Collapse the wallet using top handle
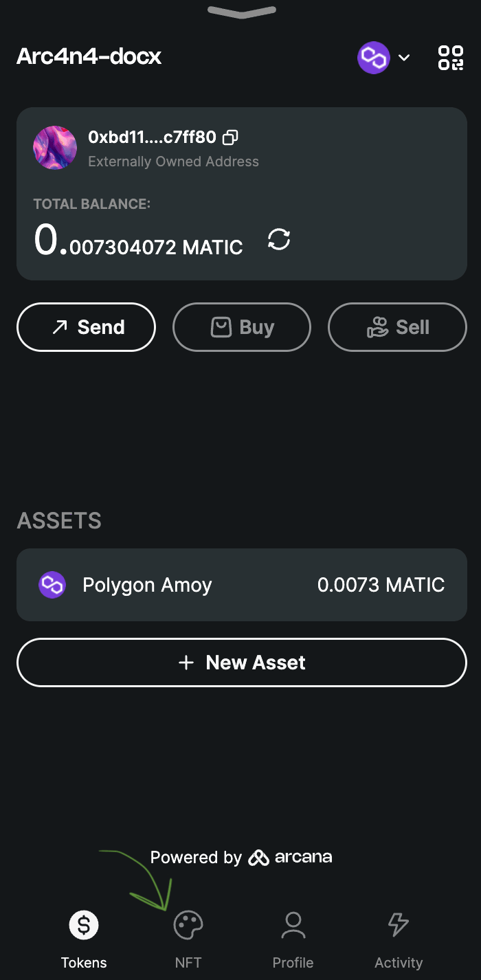This screenshot has height=980, width=481. tap(241, 12)
